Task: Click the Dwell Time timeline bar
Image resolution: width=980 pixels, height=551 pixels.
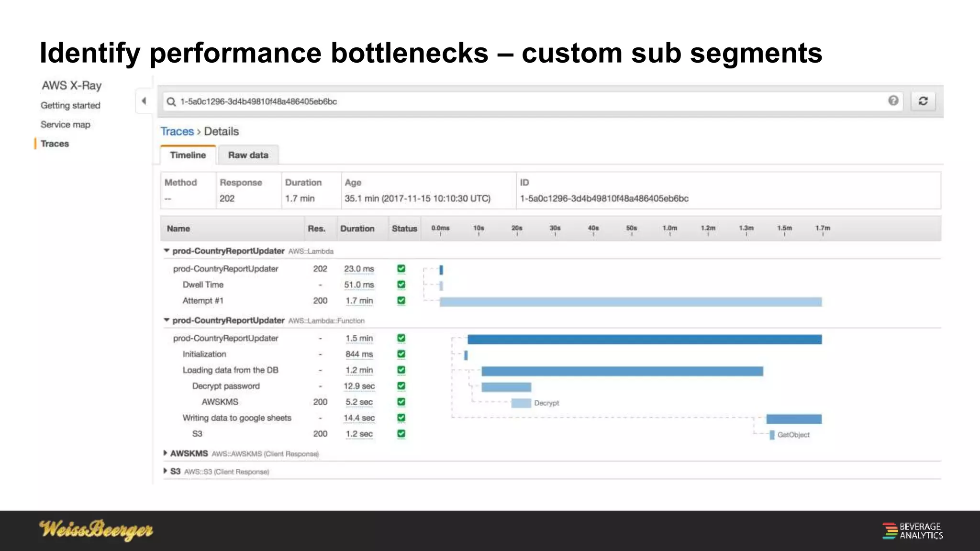Action: 441,286
